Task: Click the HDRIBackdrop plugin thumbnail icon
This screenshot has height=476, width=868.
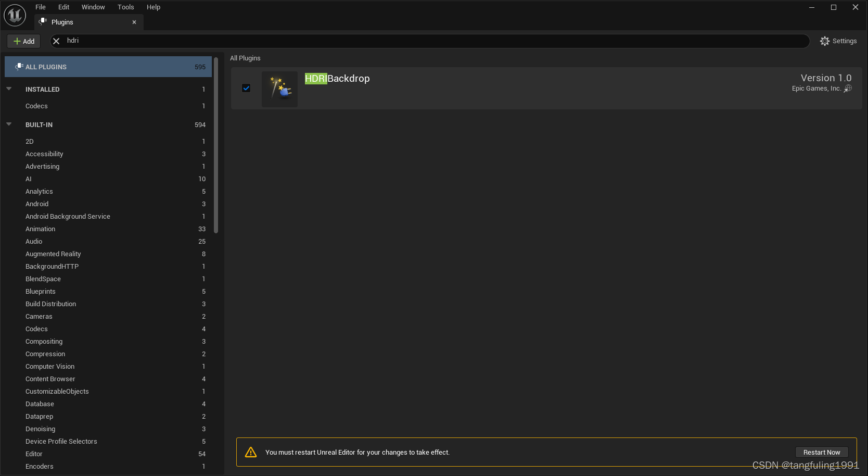Action: pos(279,89)
